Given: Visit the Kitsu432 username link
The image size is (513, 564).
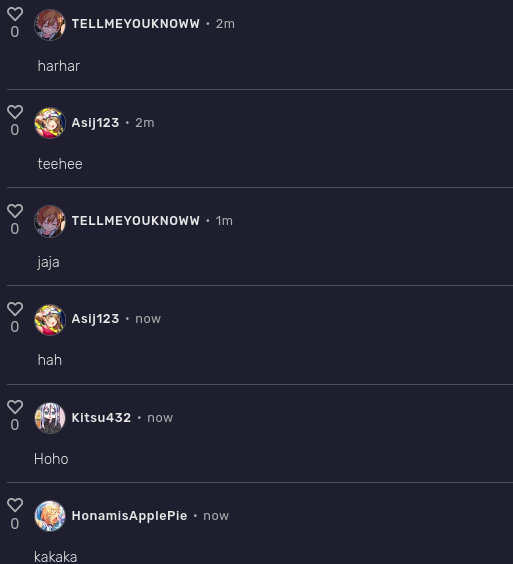Looking at the screenshot, I should 101,418.
